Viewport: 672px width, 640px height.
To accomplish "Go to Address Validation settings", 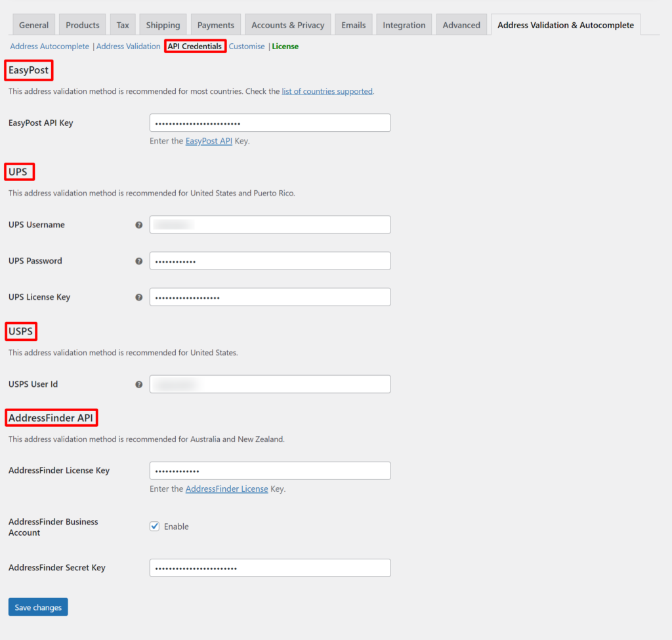I will pyautogui.click(x=128, y=46).
